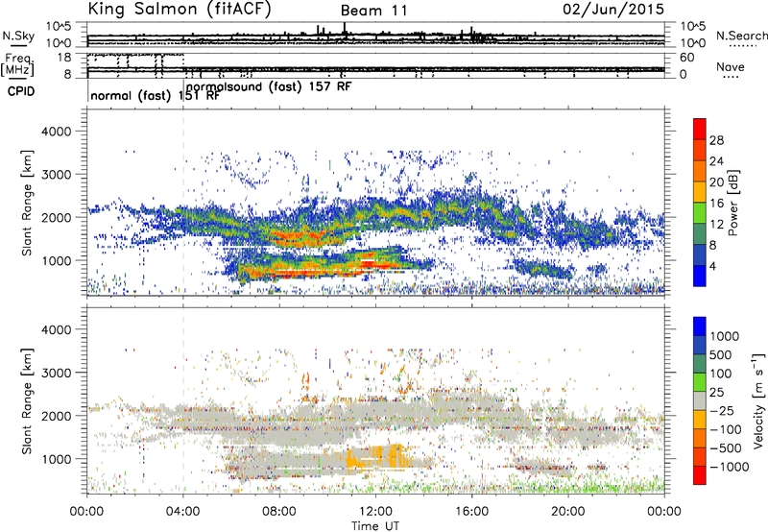Click the N.Sky legend label
Image resolution: width=768 pixels, height=532 pixels.
18,36
